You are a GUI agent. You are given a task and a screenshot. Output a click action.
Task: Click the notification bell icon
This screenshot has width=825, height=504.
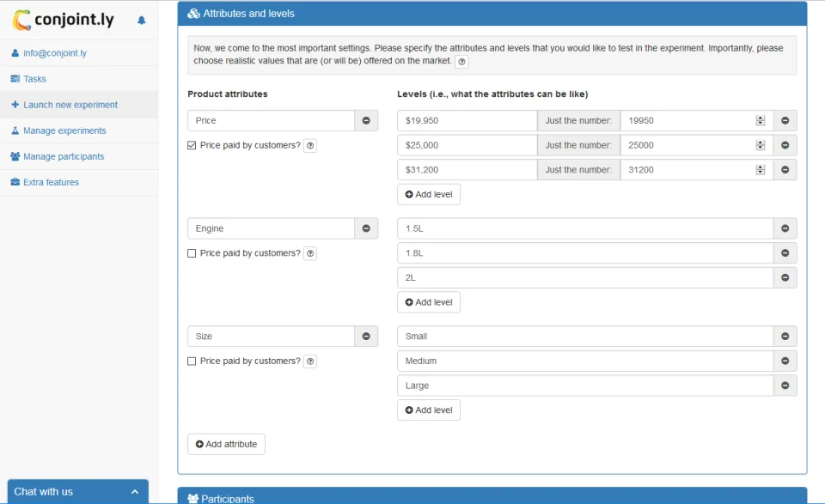click(x=141, y=21)
